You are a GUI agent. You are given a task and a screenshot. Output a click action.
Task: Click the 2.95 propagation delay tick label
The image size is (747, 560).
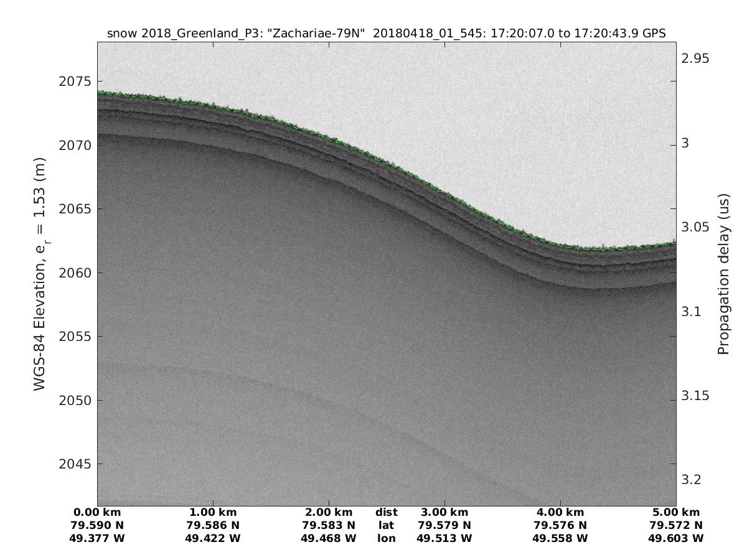coord(695,58)
